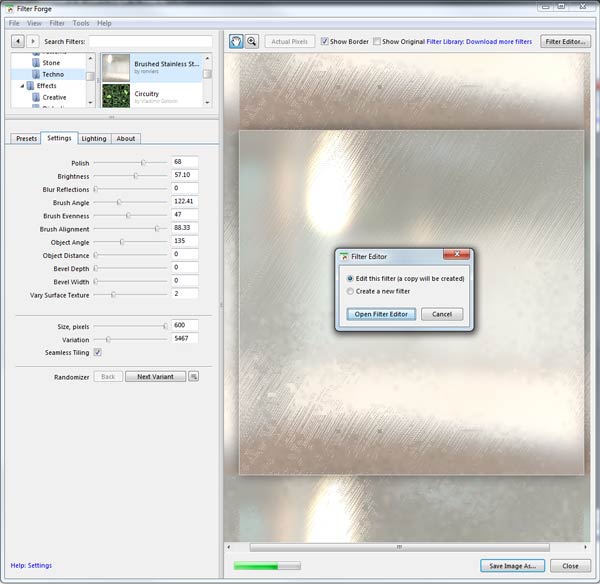Adjust the Variation slider
The image size is (600, 584).
click(x=108, y=339)
